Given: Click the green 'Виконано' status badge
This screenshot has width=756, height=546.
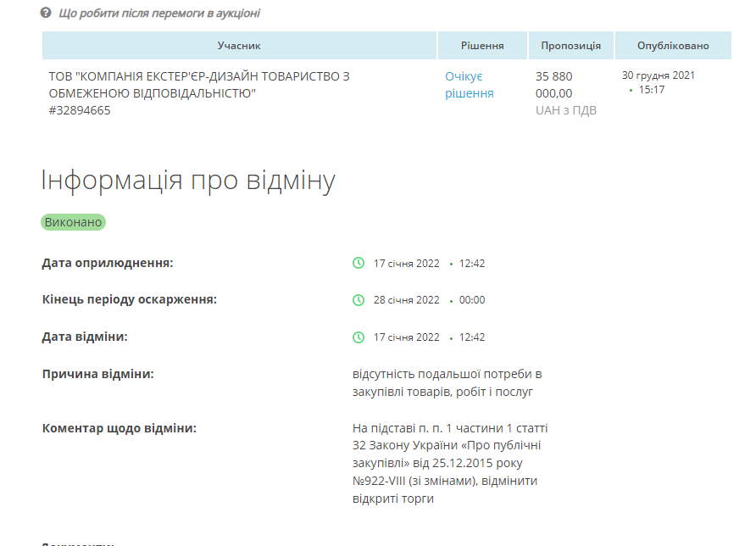Looking at the screenshot, I should pos(73,222).
